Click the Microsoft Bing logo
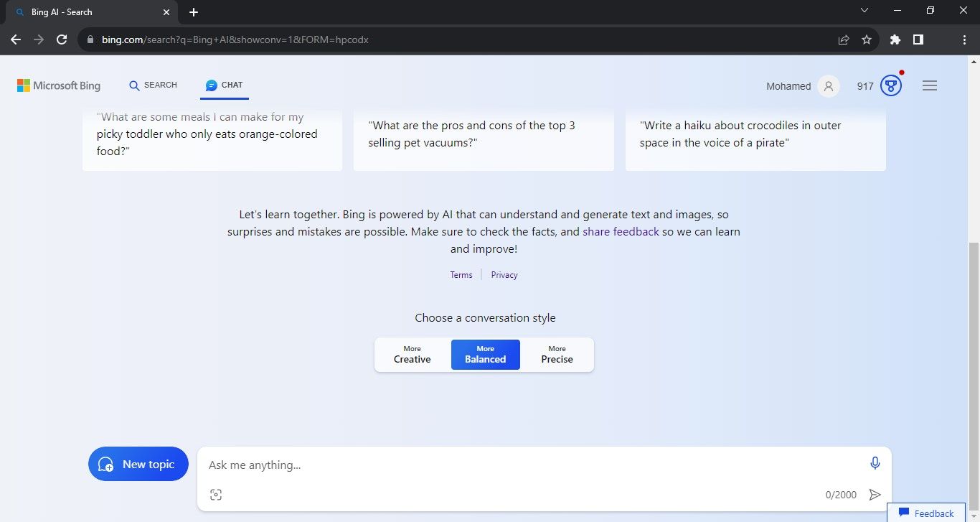980x522 pixels. click(x=59, y=85)
